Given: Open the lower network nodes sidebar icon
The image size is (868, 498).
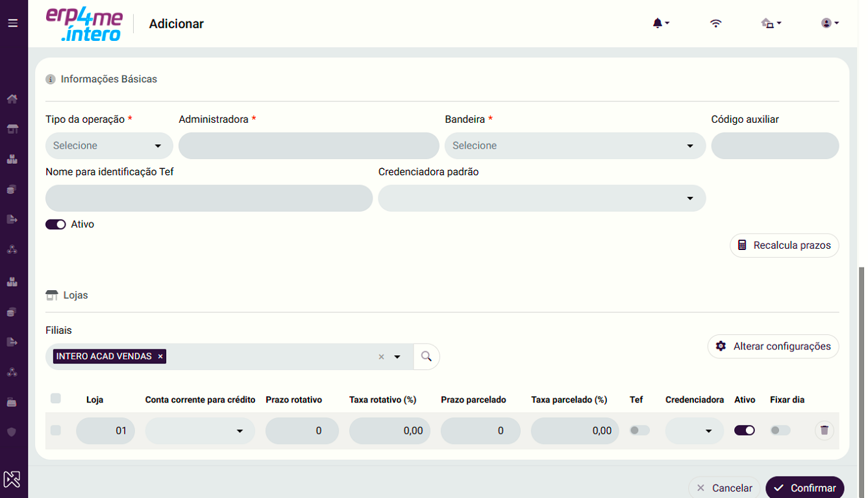Looking at the screenshot, I should (x=12, y=373).
